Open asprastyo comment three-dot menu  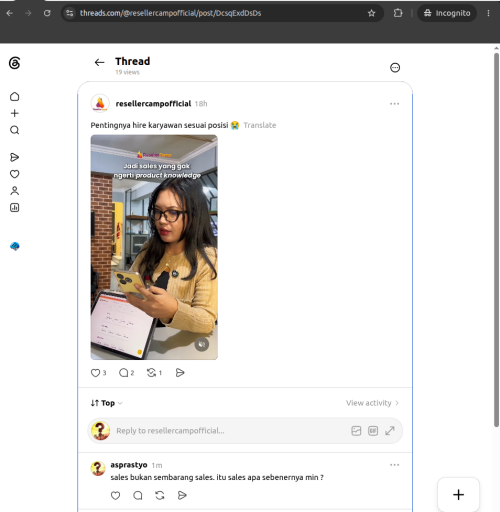tap(394, 465)
